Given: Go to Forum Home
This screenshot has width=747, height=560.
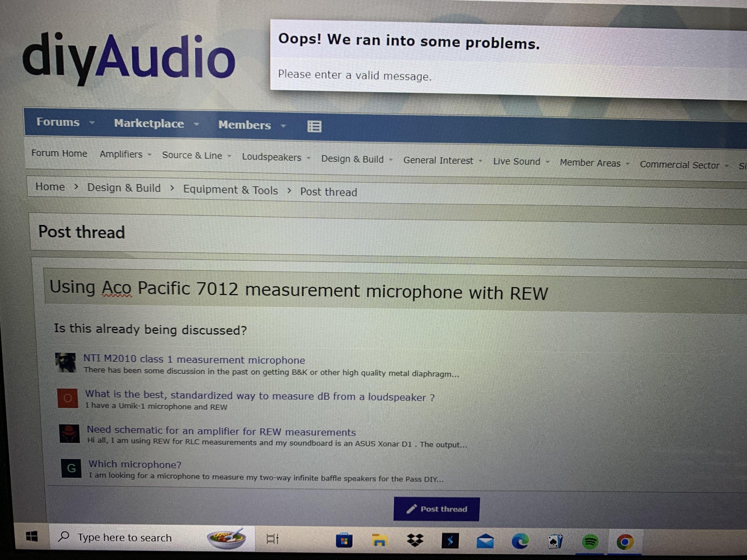Looking at the screenshot, I should point(59,153).
